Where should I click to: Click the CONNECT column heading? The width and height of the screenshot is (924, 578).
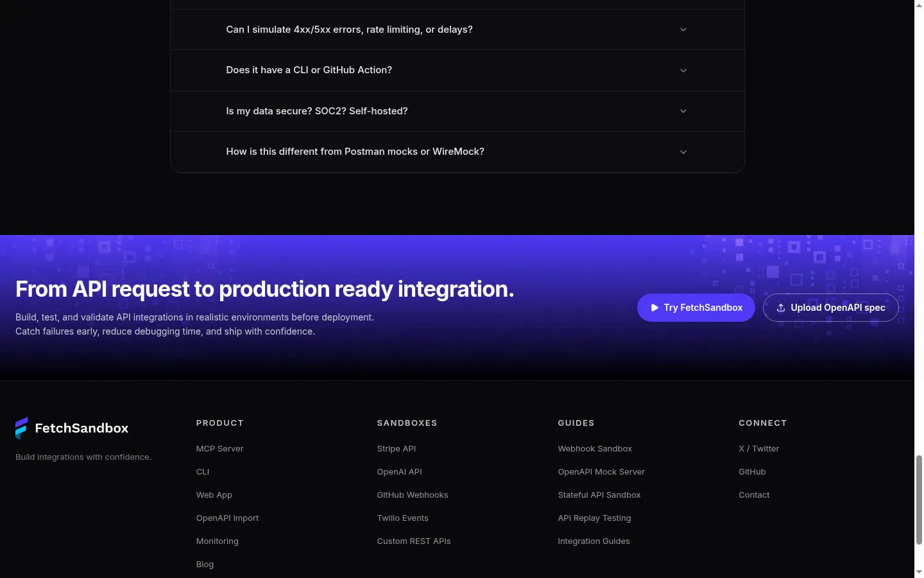click(763, 423)
